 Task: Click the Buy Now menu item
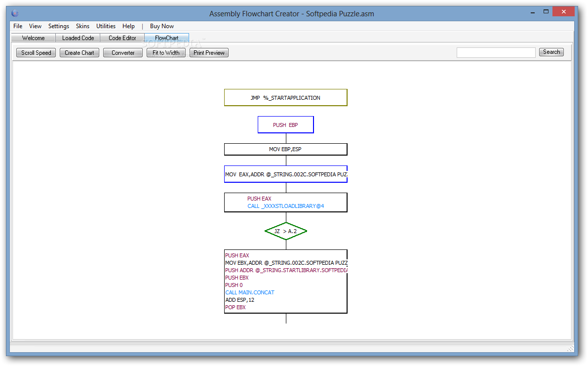point(161,26)
